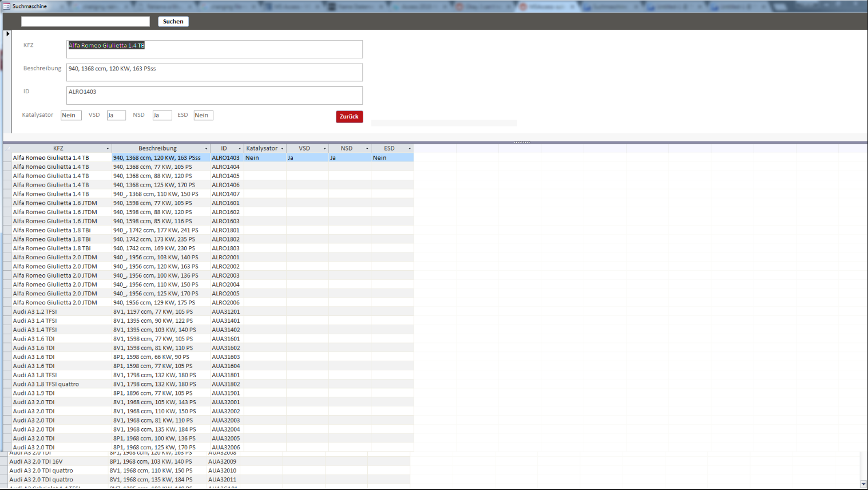868x490 pixels.
Task: Click description cell "8P1, 1598 ccm, 66 KW, 90 PS"
Action: pyautogui.click(x=161, y=357)
